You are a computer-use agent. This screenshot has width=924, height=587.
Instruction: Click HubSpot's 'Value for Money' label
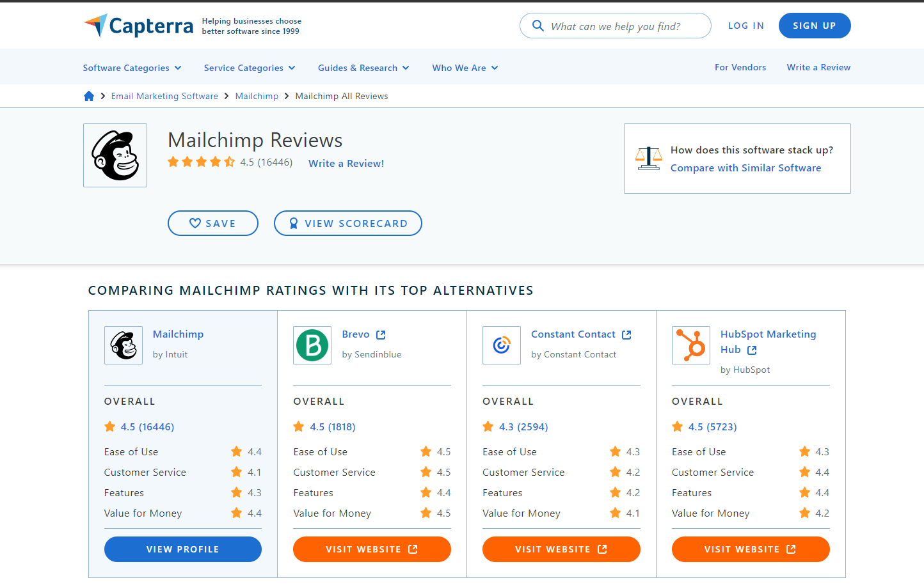tap(710, 513)
